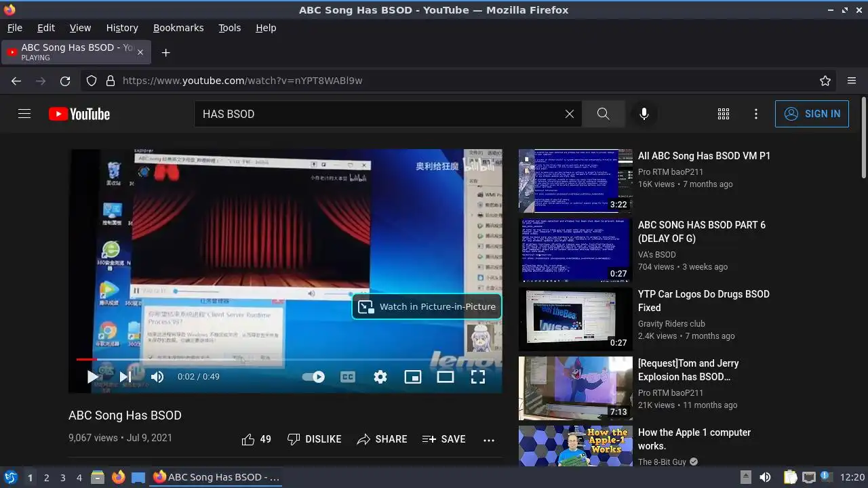Open Tom and Jerry Explosion video title
Viewport: 868px width, 488px height.
[688, 370]
